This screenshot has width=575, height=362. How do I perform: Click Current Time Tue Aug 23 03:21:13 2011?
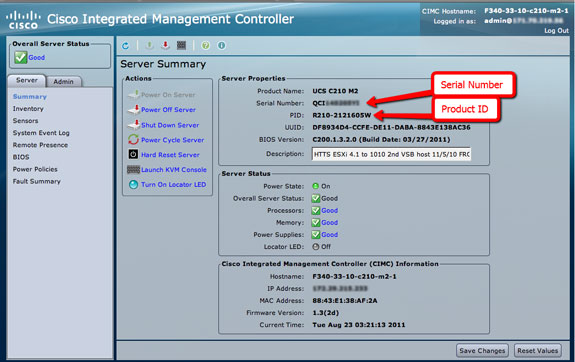[359, 325]
